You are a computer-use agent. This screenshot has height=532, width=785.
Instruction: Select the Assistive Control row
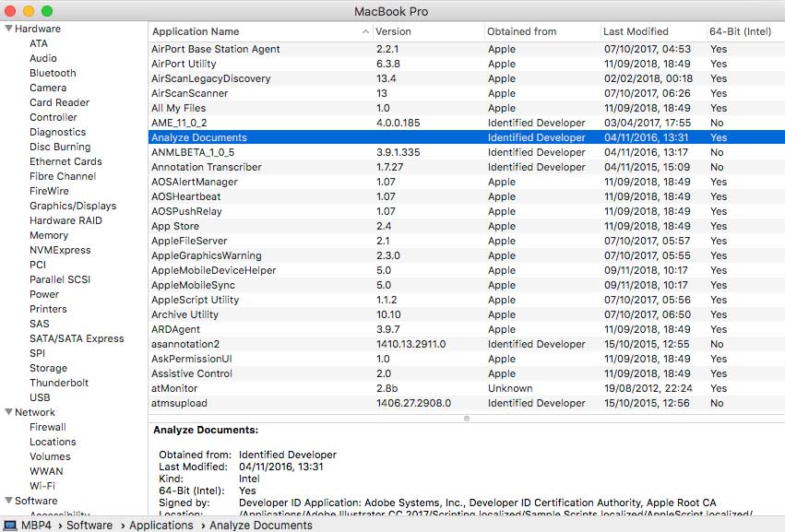(x=467, y=373)
